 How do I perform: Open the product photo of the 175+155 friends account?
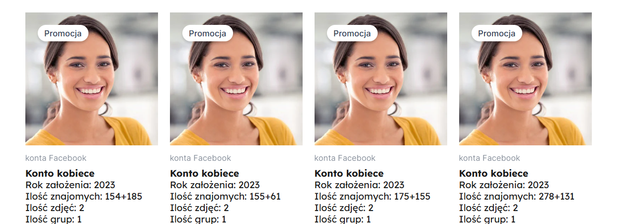381,79
